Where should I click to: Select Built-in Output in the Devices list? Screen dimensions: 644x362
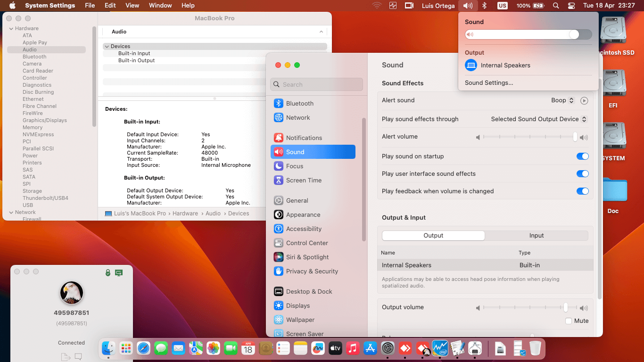coord(137,60)
